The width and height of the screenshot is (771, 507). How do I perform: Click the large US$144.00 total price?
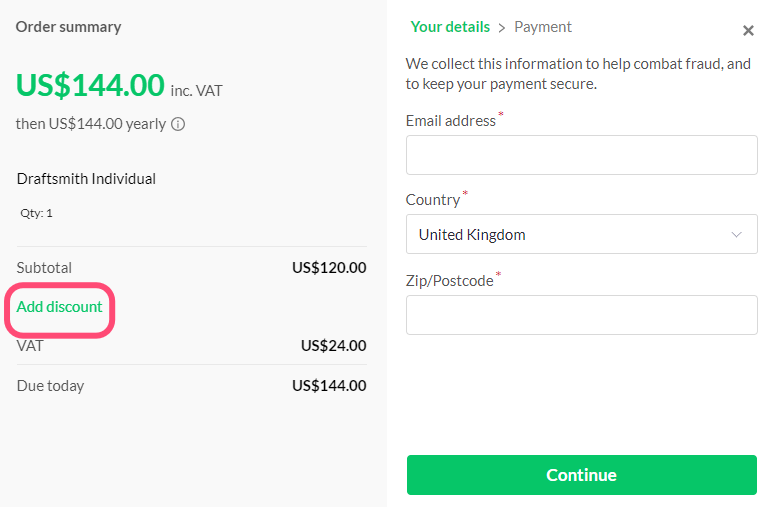click(90, 86)
